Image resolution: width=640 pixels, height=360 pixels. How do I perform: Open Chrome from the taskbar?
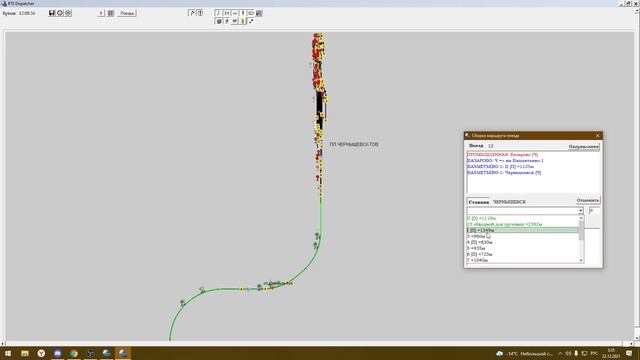74,353
